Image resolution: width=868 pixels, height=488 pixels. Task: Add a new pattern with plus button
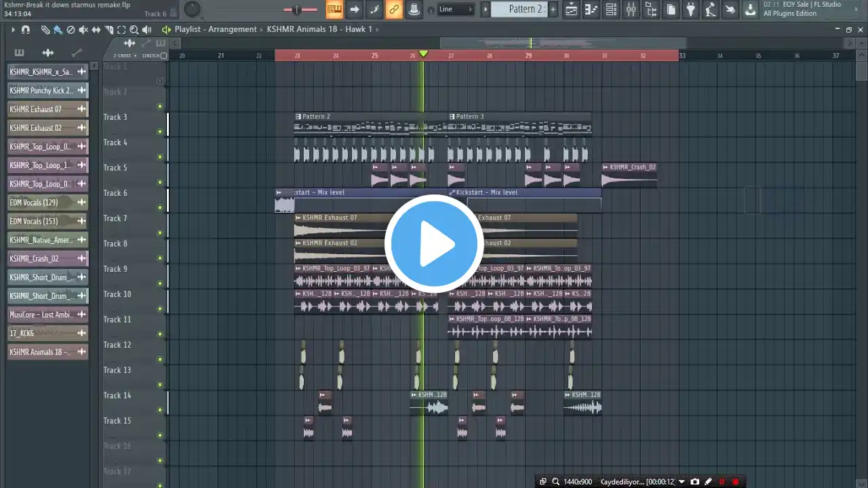click(553, 9)
